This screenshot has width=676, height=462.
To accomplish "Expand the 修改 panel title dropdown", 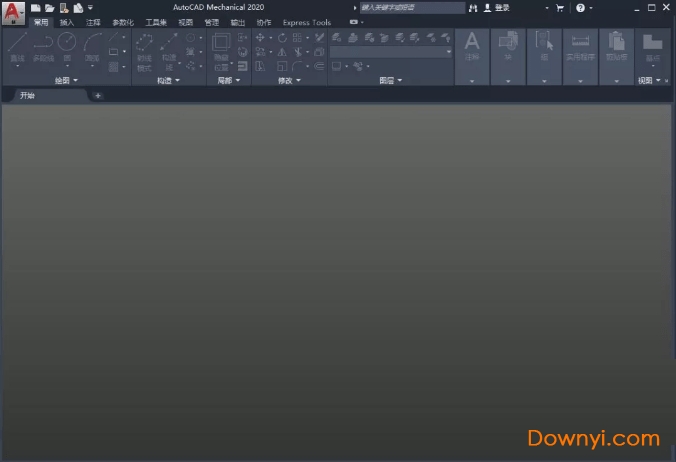I will click(x=289, y=80).
